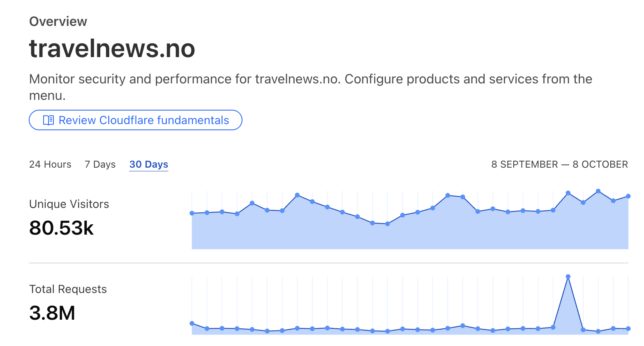
Task: Select the 7 Days time range
Action: 100,164
